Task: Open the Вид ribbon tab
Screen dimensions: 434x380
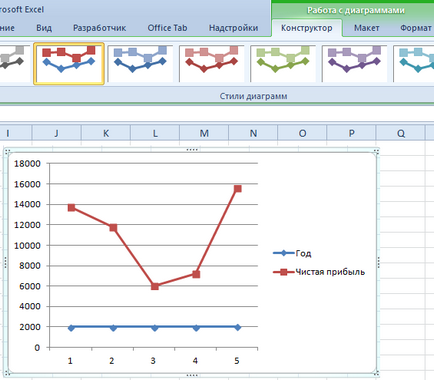Action: point(44,28)
